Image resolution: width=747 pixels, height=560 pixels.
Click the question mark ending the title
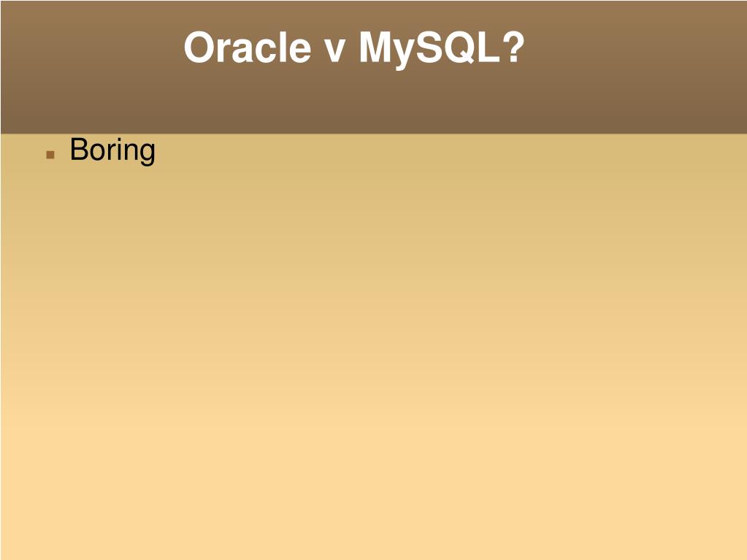(513, 47)
